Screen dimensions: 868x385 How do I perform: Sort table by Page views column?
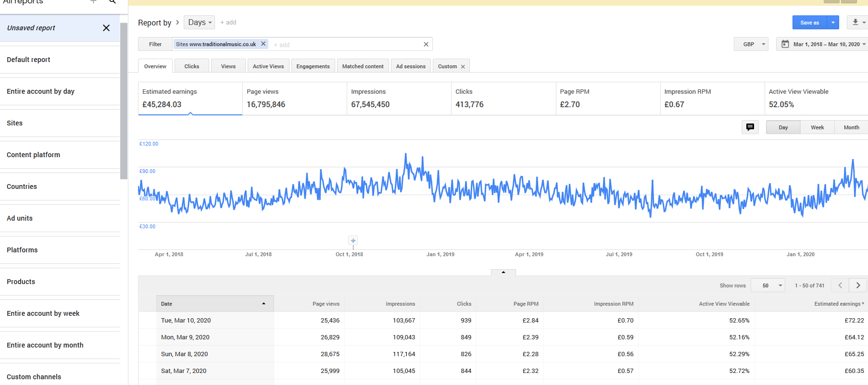coord(309,304)
